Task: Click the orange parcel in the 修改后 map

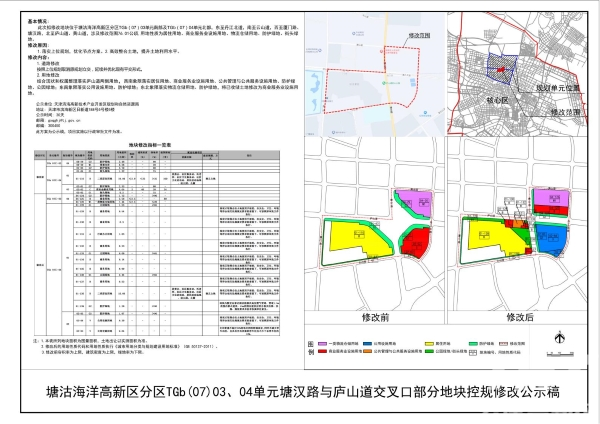Action: point(518,224)
